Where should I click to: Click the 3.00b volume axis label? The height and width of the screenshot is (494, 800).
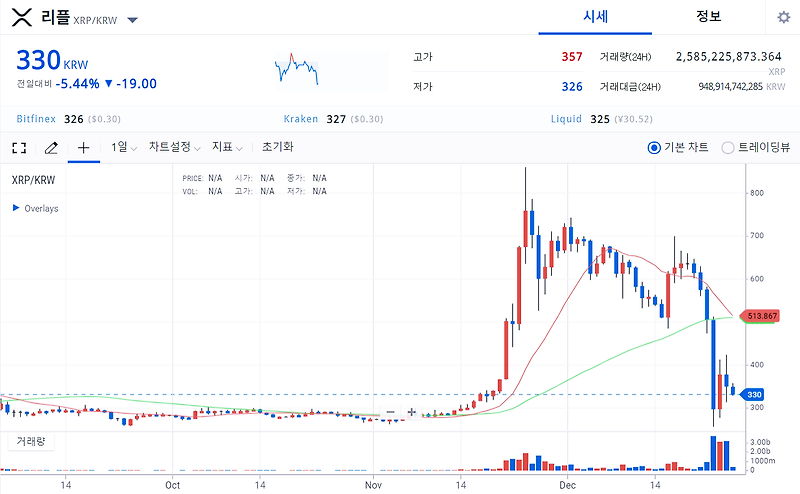click(760, 442)
